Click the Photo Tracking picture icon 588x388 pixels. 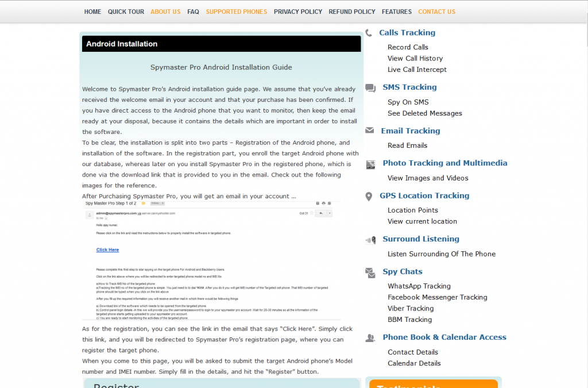370,164
